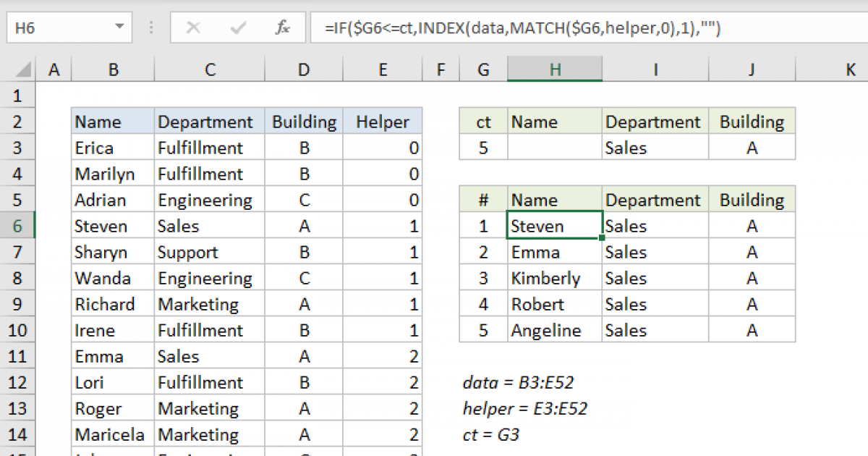The height and width of the screenshot is (456, 868).
Task: Click the data = B3:E52 note
Action: pyautogui.click(x=518, y=382)
